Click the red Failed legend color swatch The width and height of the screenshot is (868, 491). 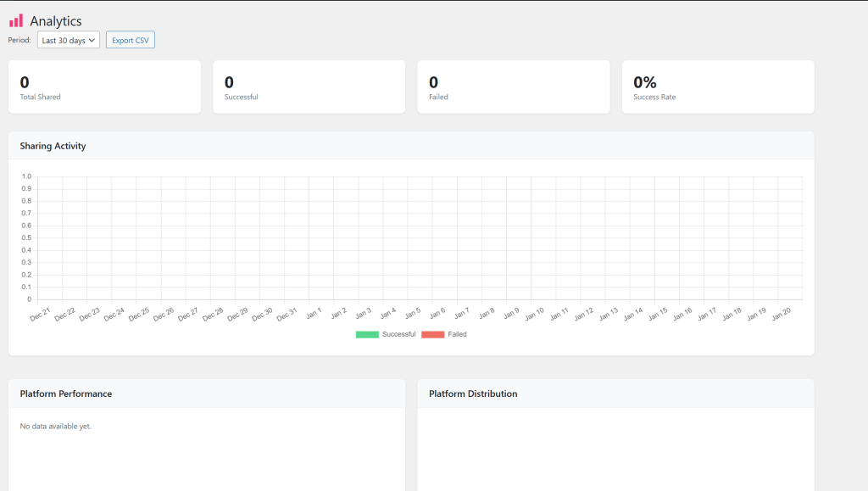click(x=432, y=334)
